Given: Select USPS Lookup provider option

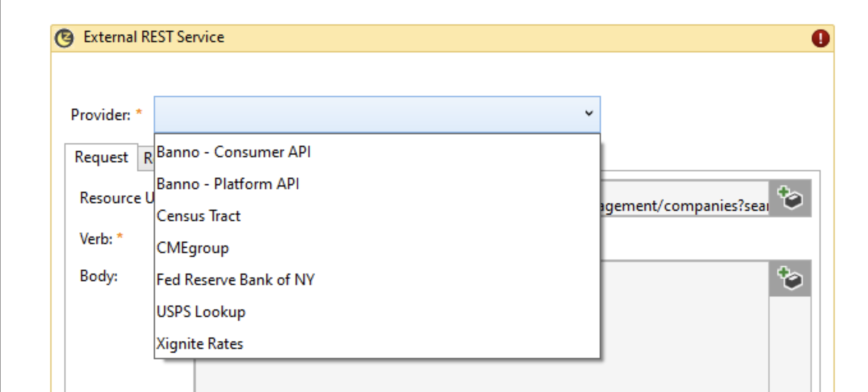Looking at the screenshot, I should coord(201,312).
